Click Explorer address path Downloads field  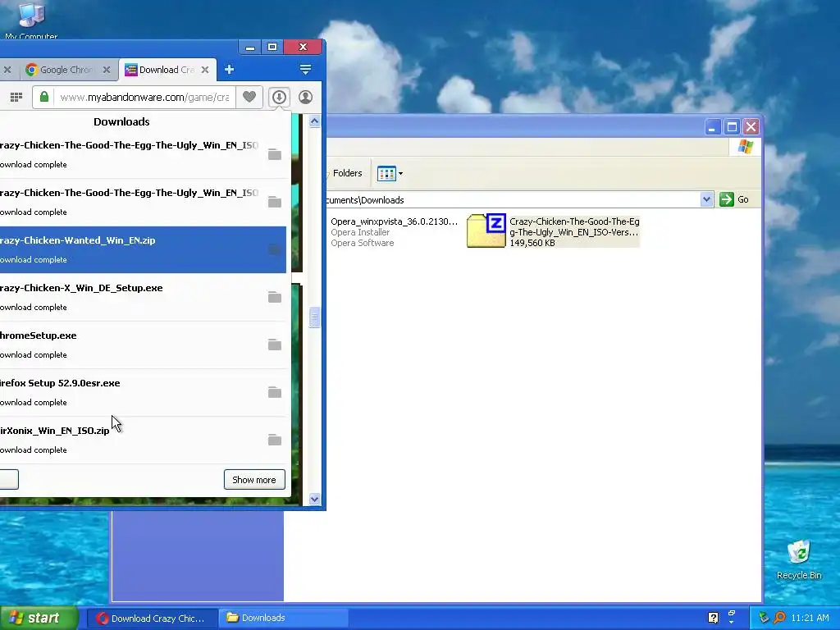click(x=512, y=200)
